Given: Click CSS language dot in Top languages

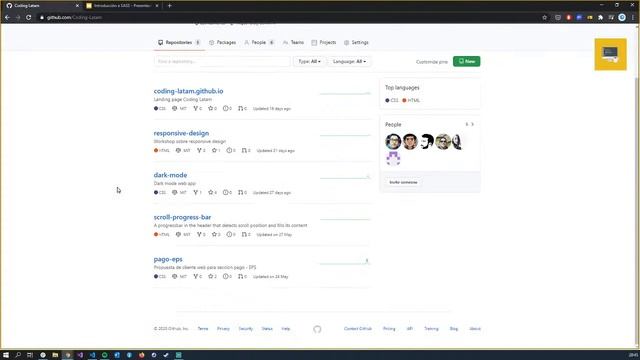Looking at the screenshot, I should [387, 100].
